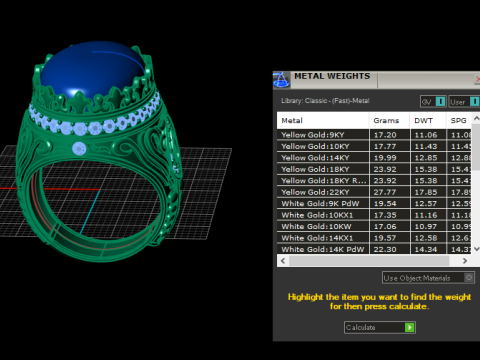
Task: Select the White Gold:10KX1 row
Action: [x=374, y=215]
